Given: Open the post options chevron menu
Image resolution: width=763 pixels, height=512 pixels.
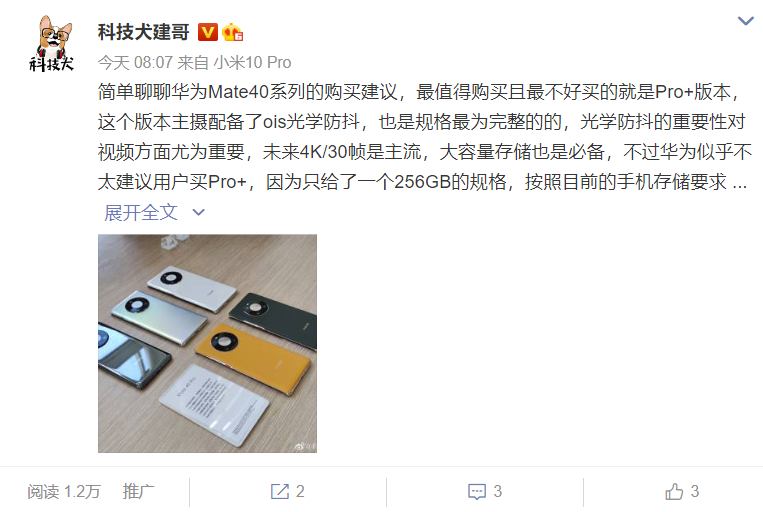Looking at the screenshot, I should click(745, 21).
